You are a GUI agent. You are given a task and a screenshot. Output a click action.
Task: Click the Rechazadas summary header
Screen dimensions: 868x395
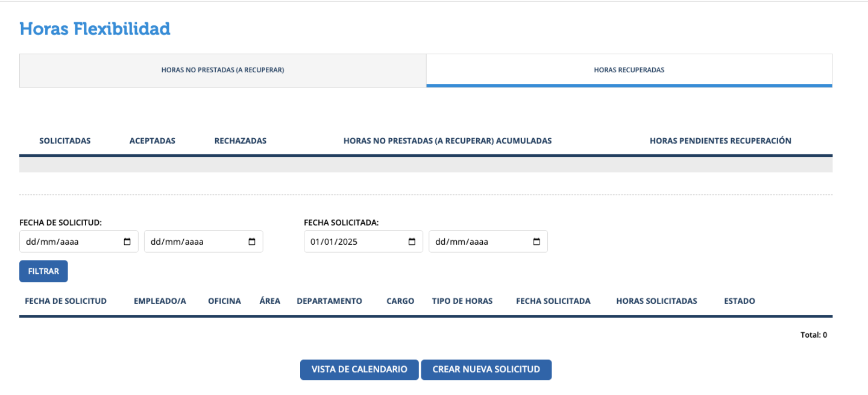[x=240, y=141]
